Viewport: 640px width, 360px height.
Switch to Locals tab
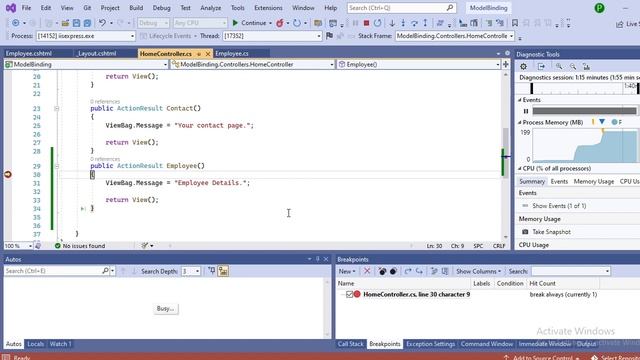point(36,344)
